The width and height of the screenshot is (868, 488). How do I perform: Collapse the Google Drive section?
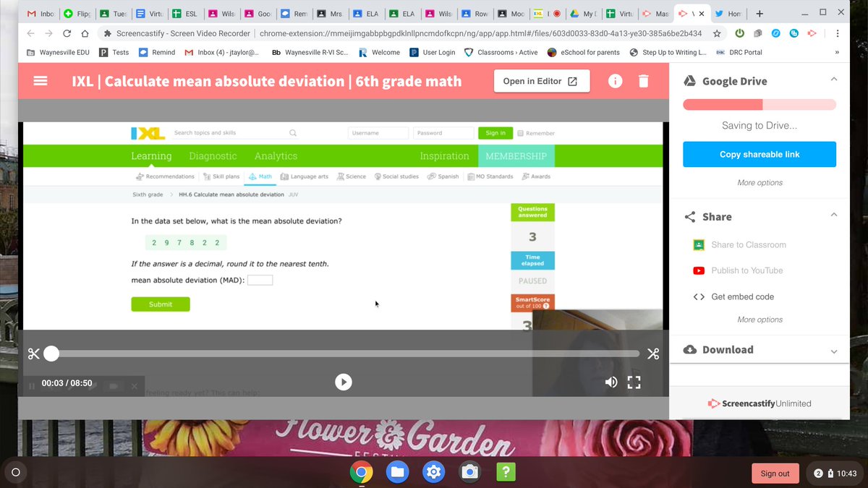click(834, 79)
